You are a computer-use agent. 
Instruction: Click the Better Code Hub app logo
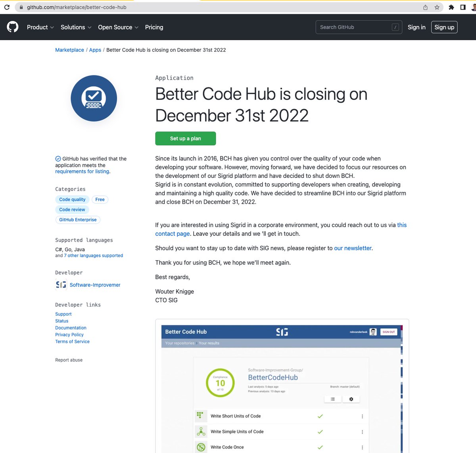pos(94,98)
